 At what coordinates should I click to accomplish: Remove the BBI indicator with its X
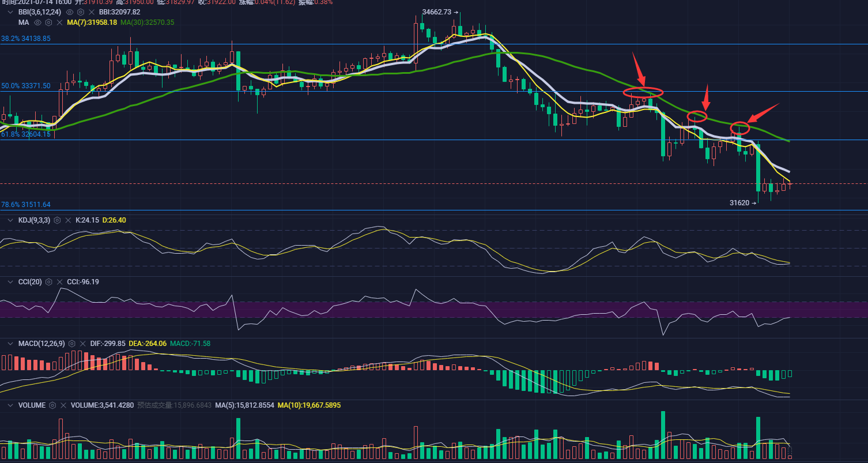[91, 12]
